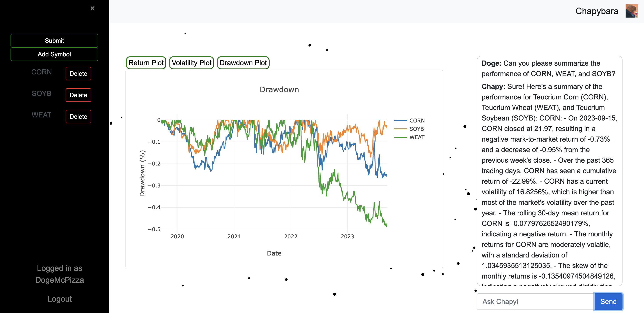Delete the SOYB symbol
This screenshot has height=313, width=644.
(x=78, y=95)
